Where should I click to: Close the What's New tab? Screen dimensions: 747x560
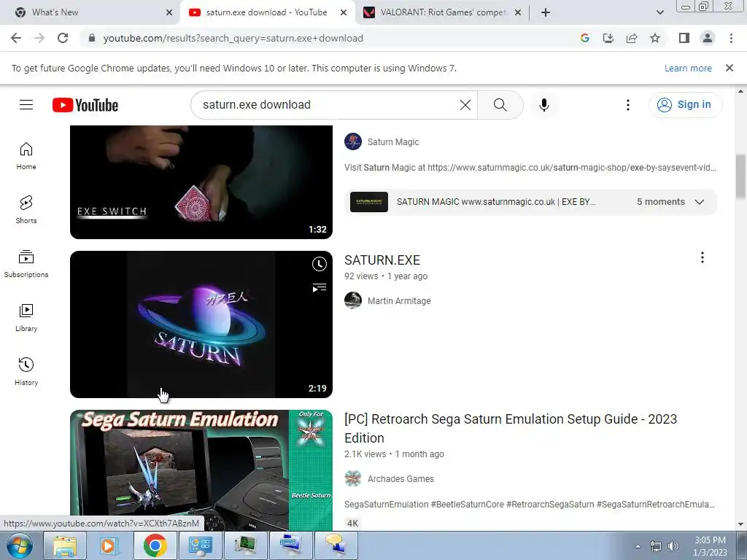tap(169, 12)
